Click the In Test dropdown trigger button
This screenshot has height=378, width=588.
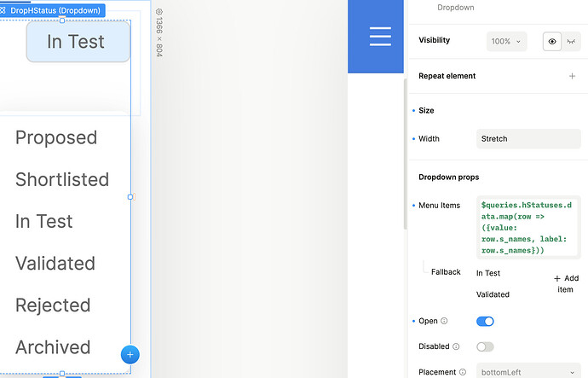click(78, 41)
